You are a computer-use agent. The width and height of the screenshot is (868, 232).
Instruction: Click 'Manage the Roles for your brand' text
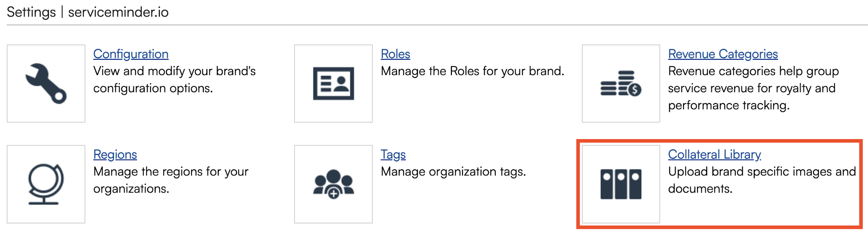pos(472,71)
